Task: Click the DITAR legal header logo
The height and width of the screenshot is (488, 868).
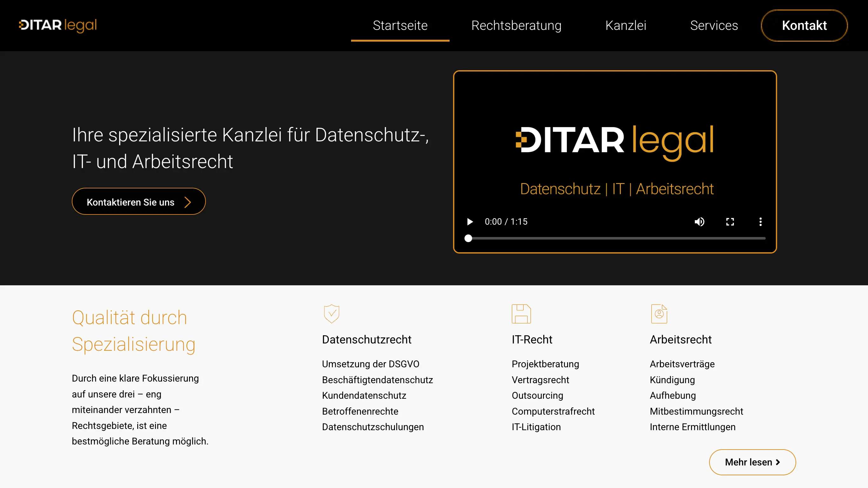Action: (x=58, y=25)
